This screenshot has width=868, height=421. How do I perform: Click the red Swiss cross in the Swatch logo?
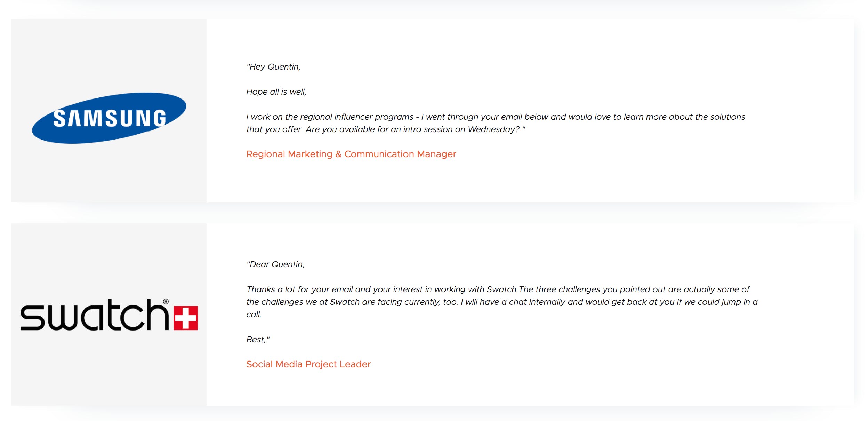point(186,318)
